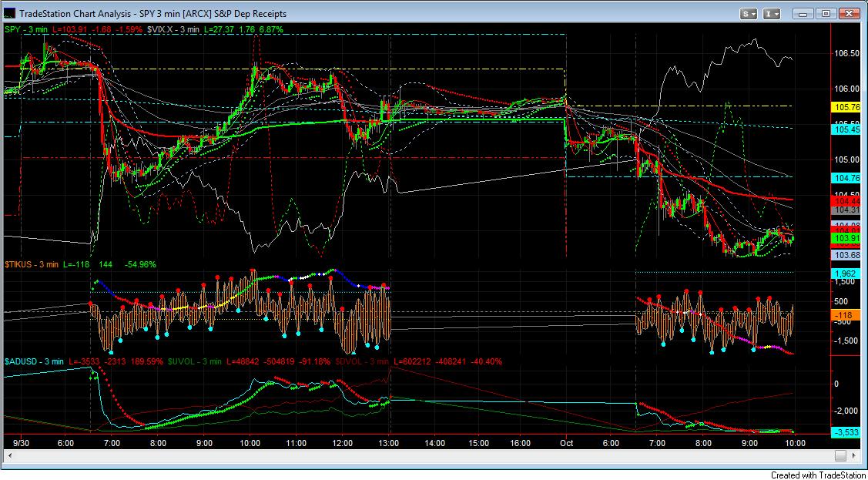The width and height of the screenshot is (868, 480).
Task: Click the cyan 1,962 tick scale marker
Action: [x=846, y=273]
